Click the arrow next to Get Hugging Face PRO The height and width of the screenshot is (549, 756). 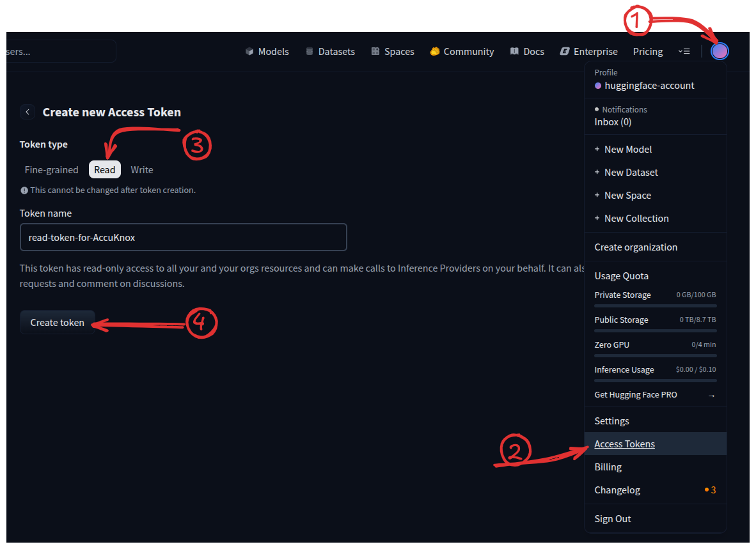(712, 396)
